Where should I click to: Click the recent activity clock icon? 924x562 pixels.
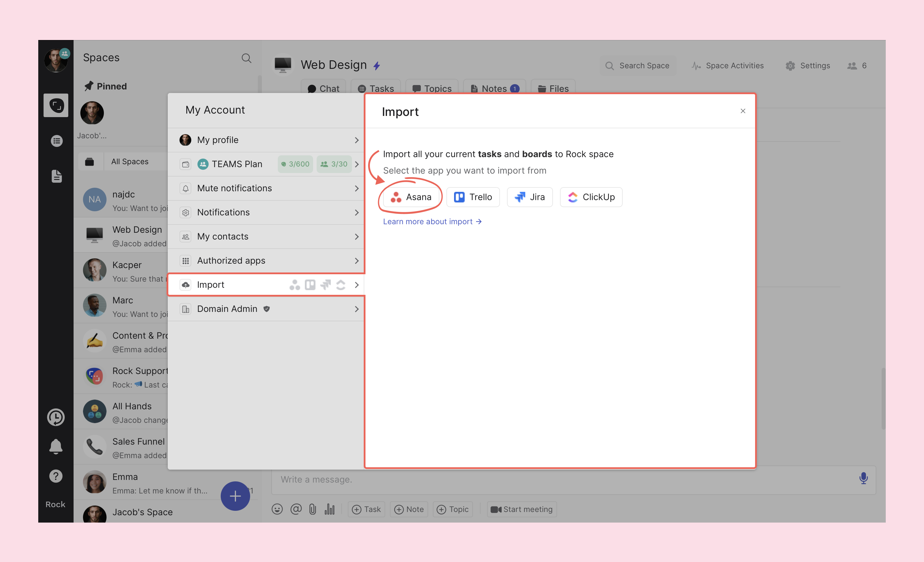point(56,417)
